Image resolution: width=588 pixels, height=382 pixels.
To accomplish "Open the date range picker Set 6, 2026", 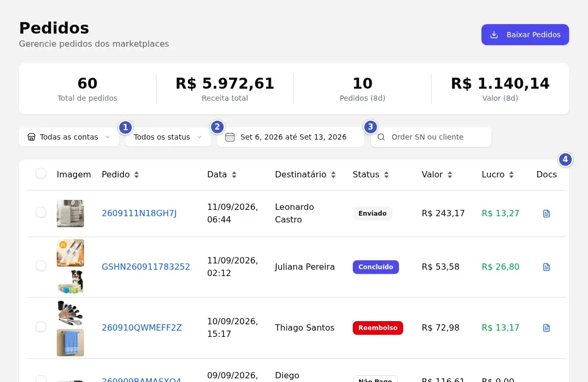I will pos(291,137).
